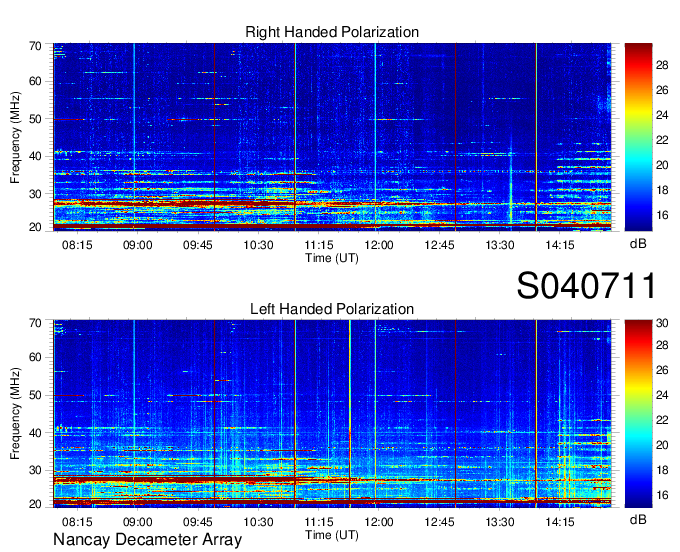Click the 28 dB value on top color bar

coord(662,65)
